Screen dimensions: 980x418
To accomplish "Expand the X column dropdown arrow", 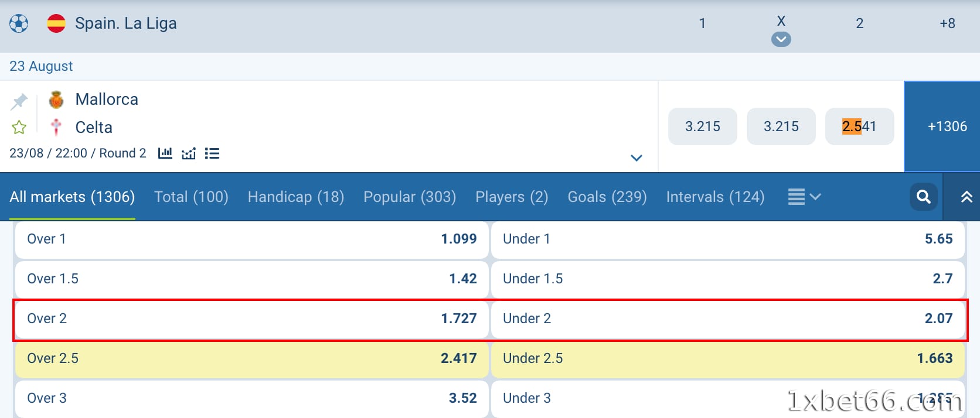I will pyautogui.click(x=781, y=39).
